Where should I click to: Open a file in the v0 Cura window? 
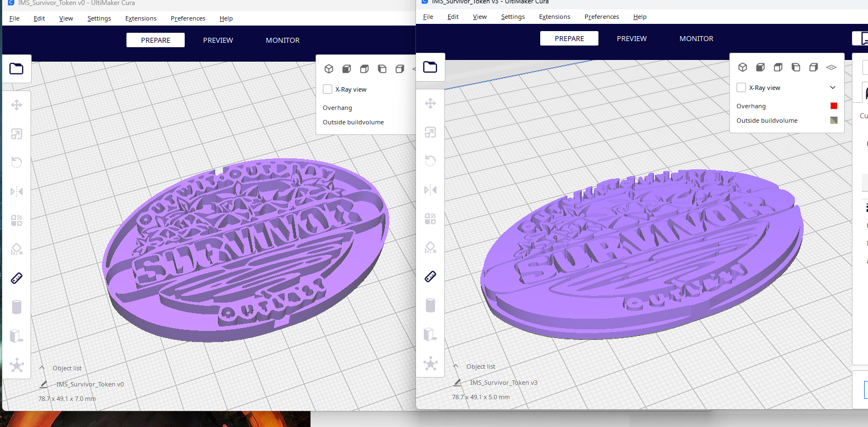(17, 69)
